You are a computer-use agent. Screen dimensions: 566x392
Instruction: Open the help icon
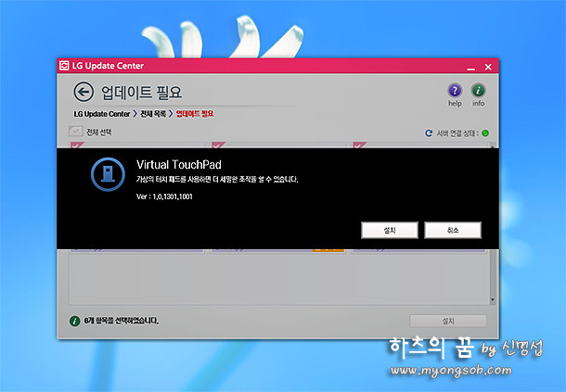coord(455,91)
